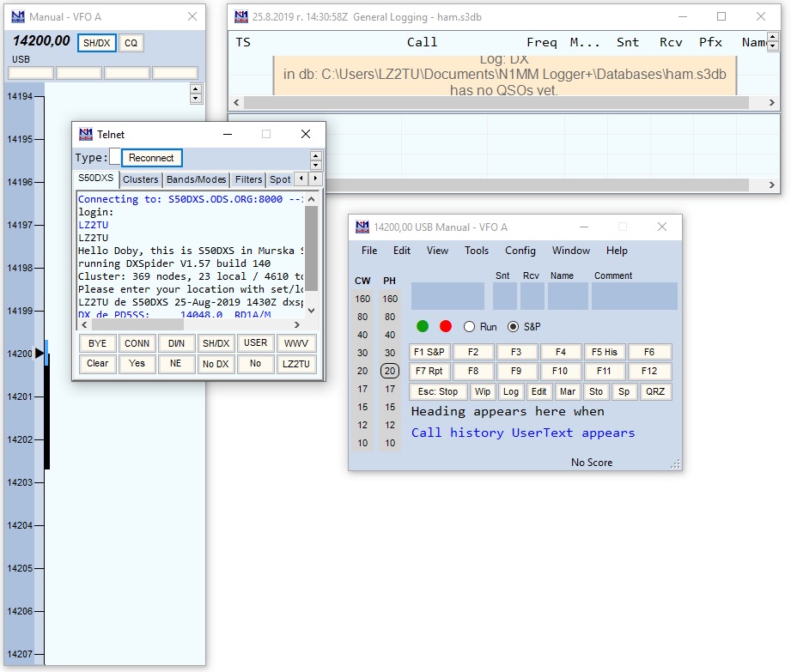Click the red status indicator dot
This screenshot has width=791, height=672.
click(446, 326)
